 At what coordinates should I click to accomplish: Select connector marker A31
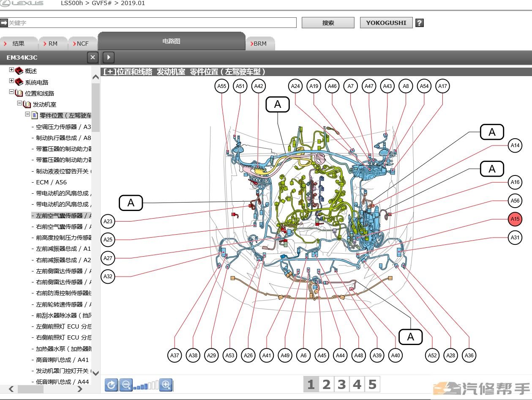[515, 238]
